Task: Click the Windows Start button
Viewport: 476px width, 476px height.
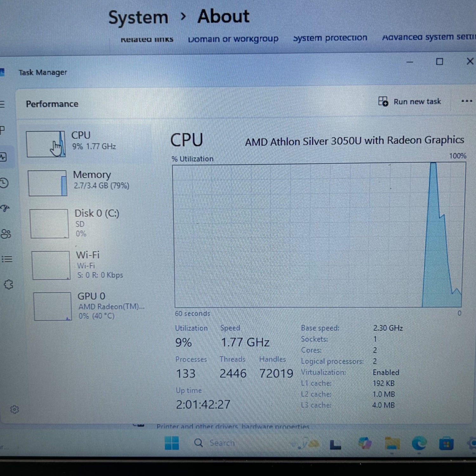Action: (172, 443)
